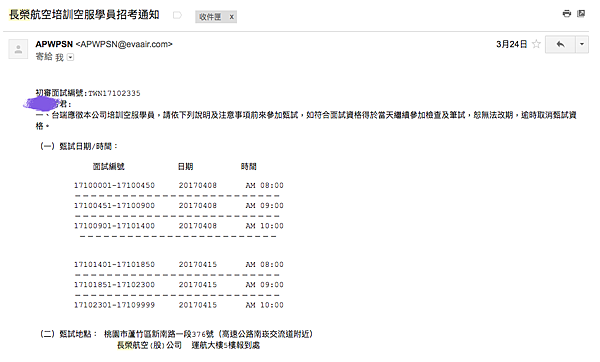
Task: Click the 甄試日期/時間 heading
Action: 79,146
